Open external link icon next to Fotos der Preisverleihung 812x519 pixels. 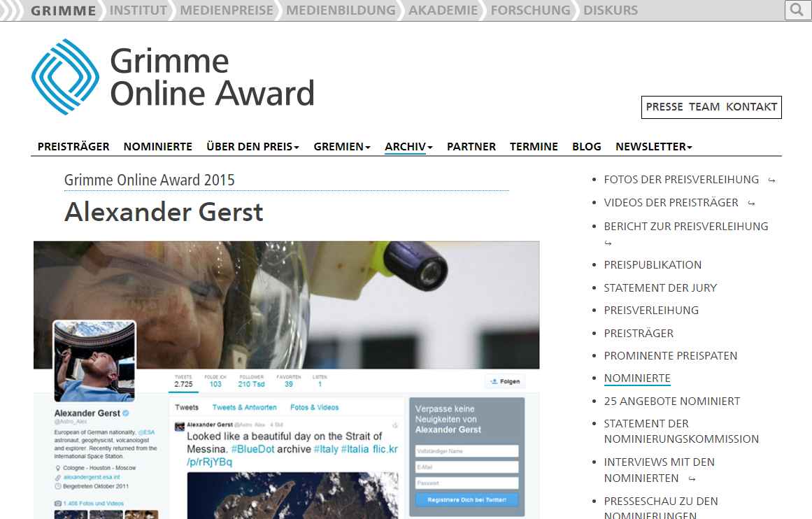tap(771, 180)
